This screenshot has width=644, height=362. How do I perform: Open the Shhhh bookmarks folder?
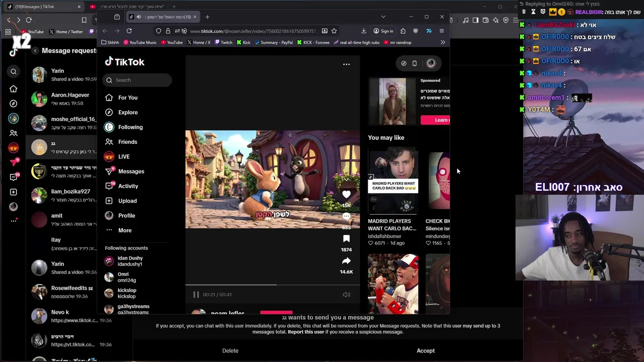tap(110, 43)
